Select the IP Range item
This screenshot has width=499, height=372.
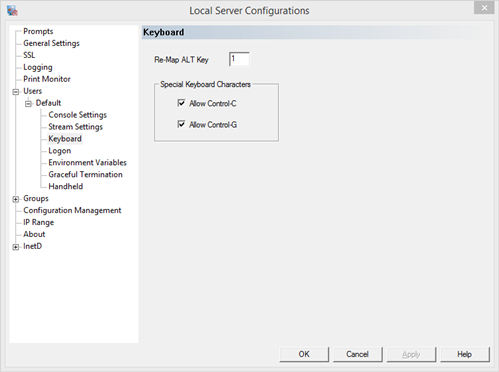(38, 222)
